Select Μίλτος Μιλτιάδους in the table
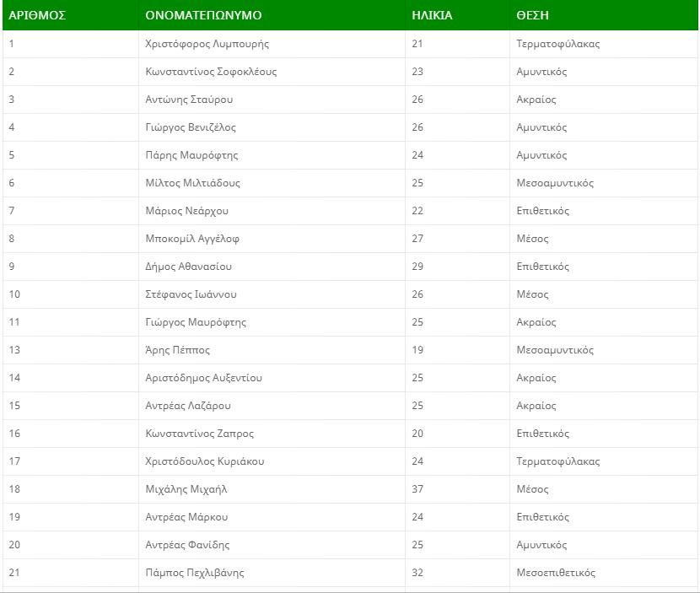 pyautogui.click(x=192, y=183)
